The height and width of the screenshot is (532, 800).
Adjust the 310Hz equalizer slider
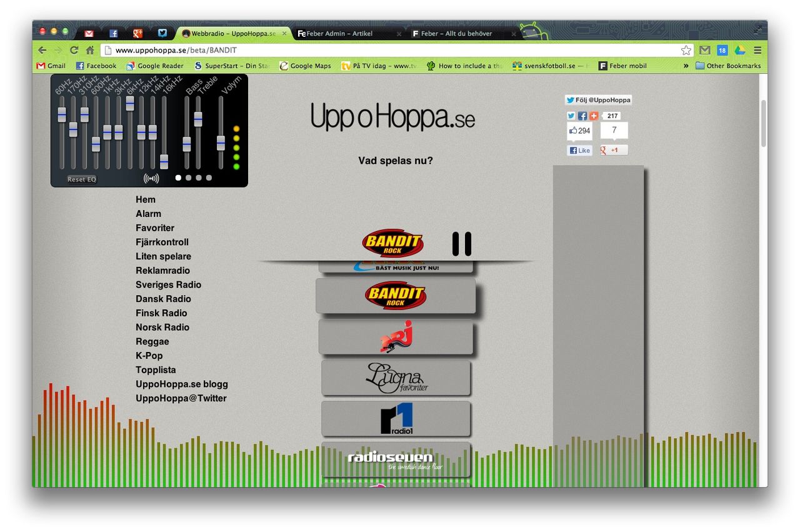click(84, 114)
